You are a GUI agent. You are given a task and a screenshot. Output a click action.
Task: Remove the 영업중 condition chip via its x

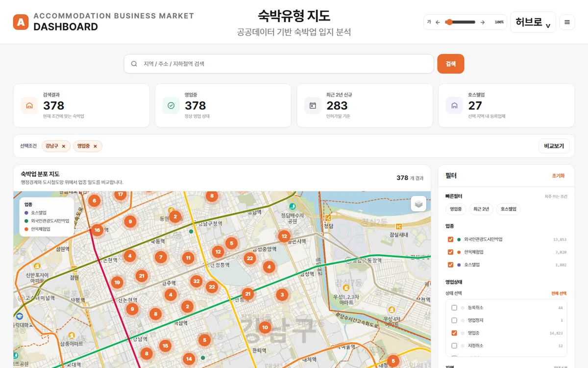pos(95,146)
